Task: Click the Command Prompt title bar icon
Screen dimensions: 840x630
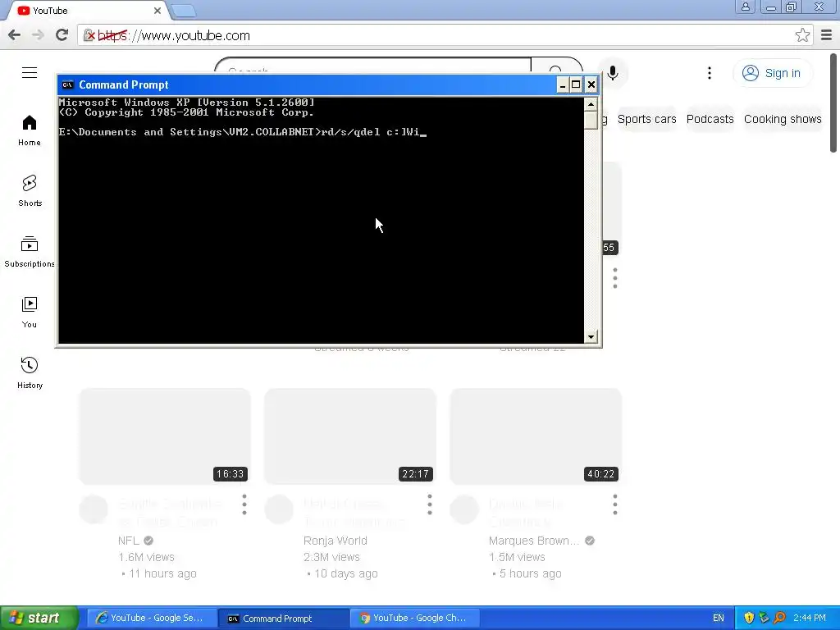Action: (x=67, y=84)
